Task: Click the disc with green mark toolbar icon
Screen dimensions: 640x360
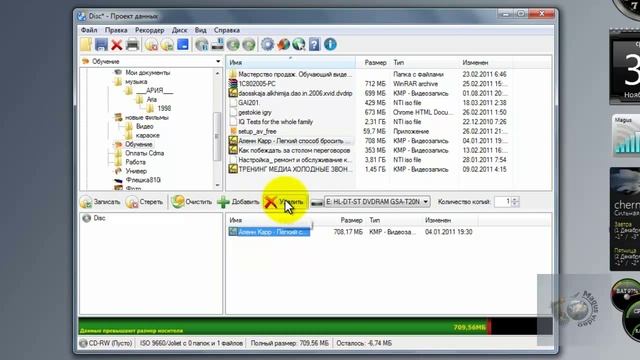Action: point(167,44)
